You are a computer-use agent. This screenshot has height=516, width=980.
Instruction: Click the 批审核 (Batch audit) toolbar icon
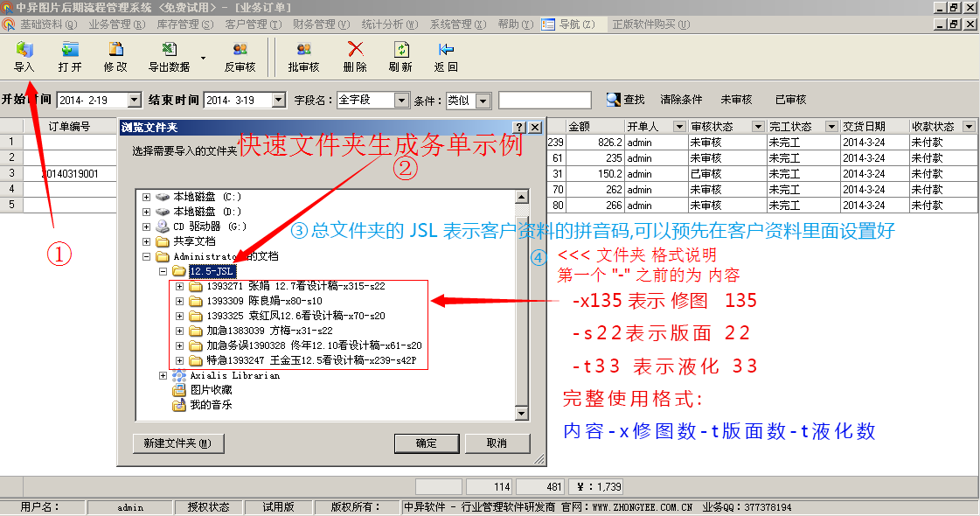[303, 51]
